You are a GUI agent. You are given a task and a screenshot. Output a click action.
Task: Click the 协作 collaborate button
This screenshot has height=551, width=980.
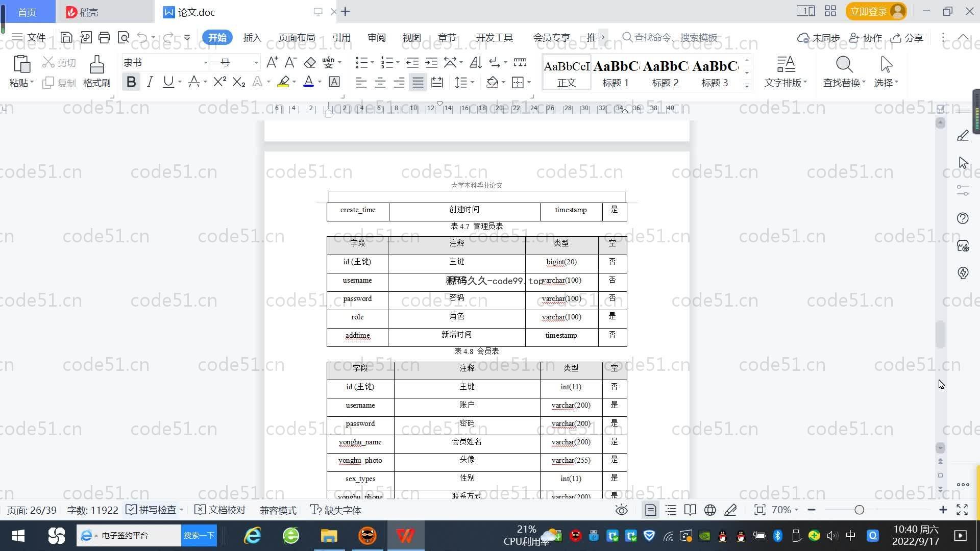point(866,38)
